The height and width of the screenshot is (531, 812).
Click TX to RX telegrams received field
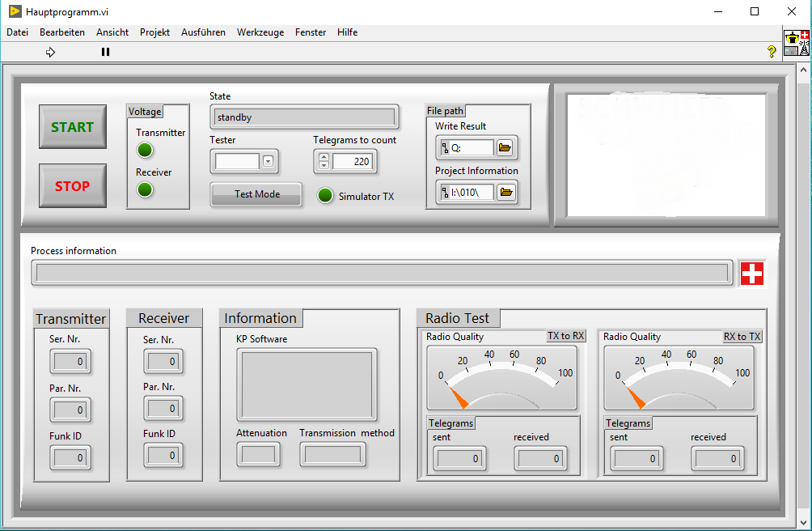[x=540, y=458]
